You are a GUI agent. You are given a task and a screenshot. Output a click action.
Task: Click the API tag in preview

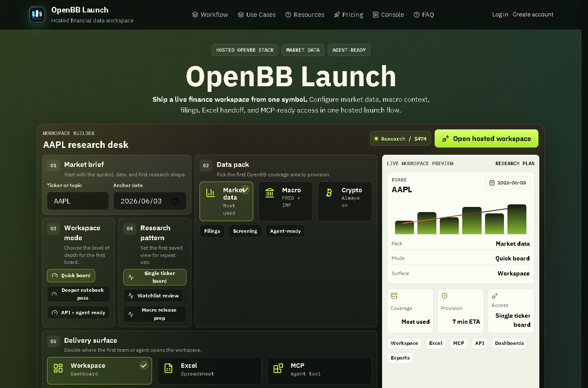tap(480, 343)
